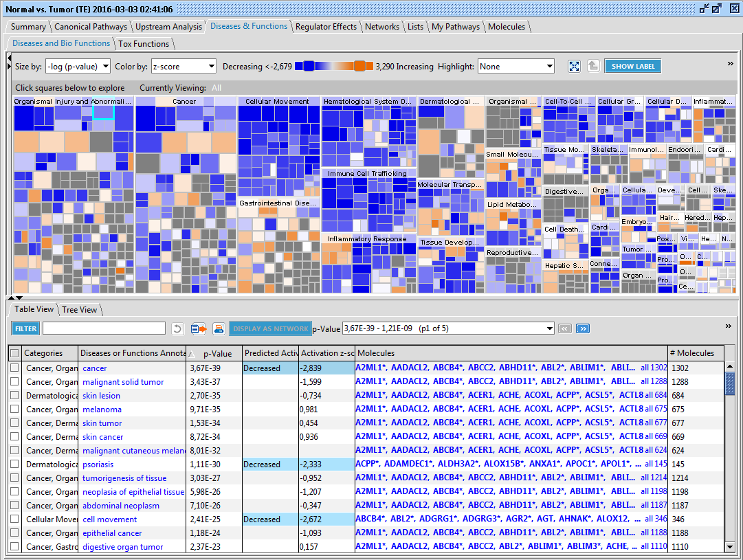The width and height of the screenshot is (743, 560).
Task: Click the fit-to-view zoom icon
Action: (x=574, y=67)
